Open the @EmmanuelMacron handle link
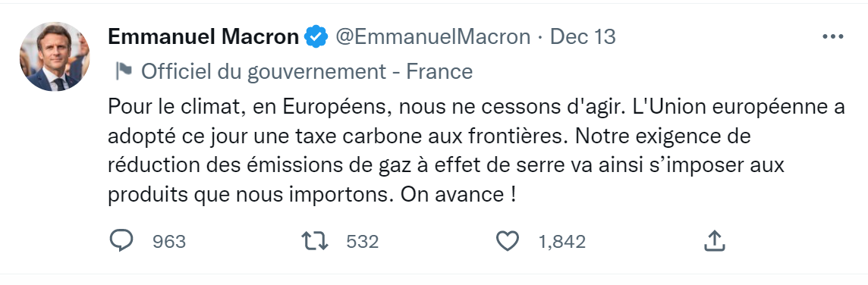This screenshot has height=285, width=868. (432, 37)
